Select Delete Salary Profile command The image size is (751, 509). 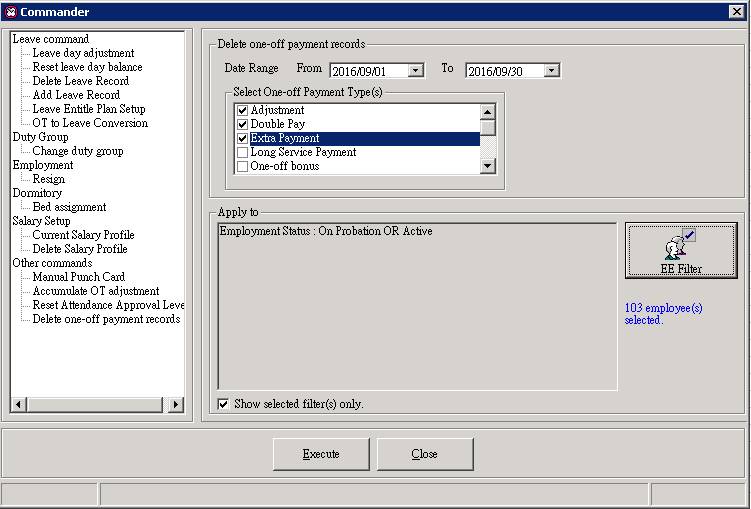[80, 249]
